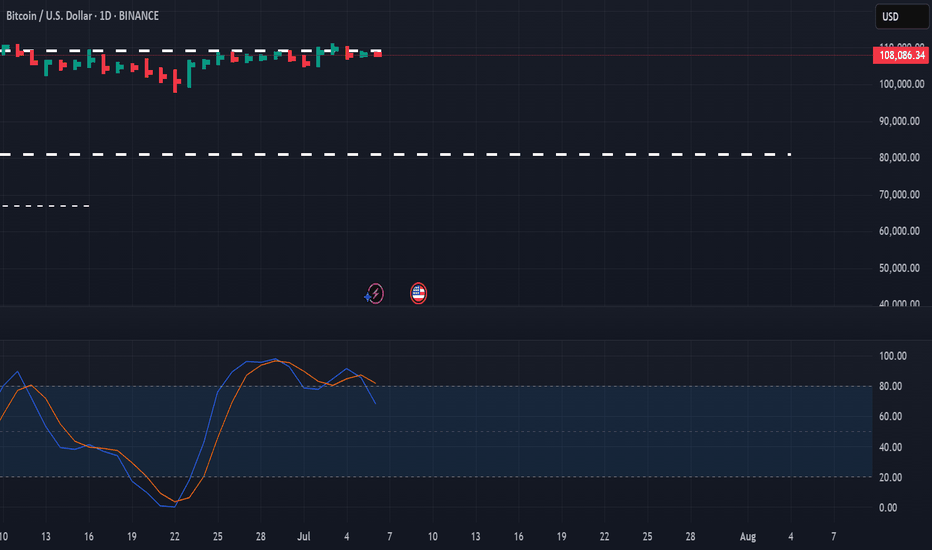Screen dimensions: 932x550
Task: Click the 22 date label left of Jul
Action: 175,536
